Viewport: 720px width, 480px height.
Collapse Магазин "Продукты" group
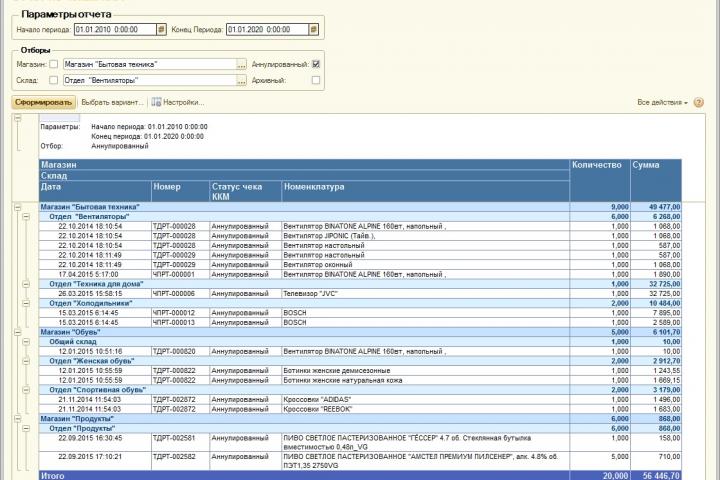(17, 419)
